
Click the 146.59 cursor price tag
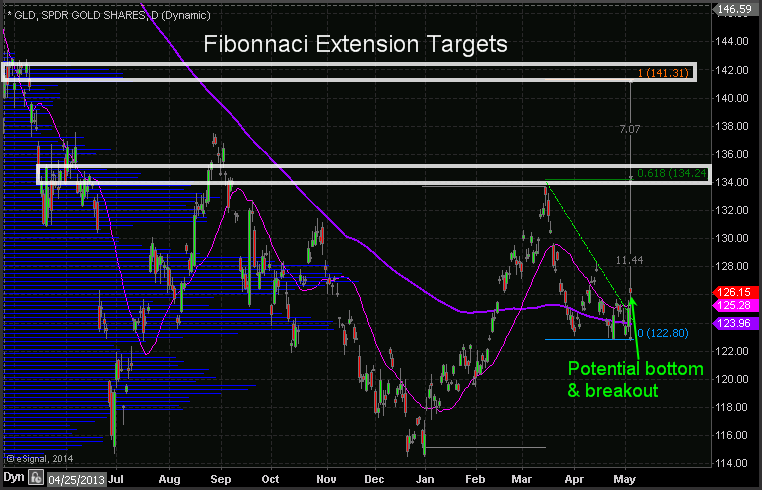[735, 9]
